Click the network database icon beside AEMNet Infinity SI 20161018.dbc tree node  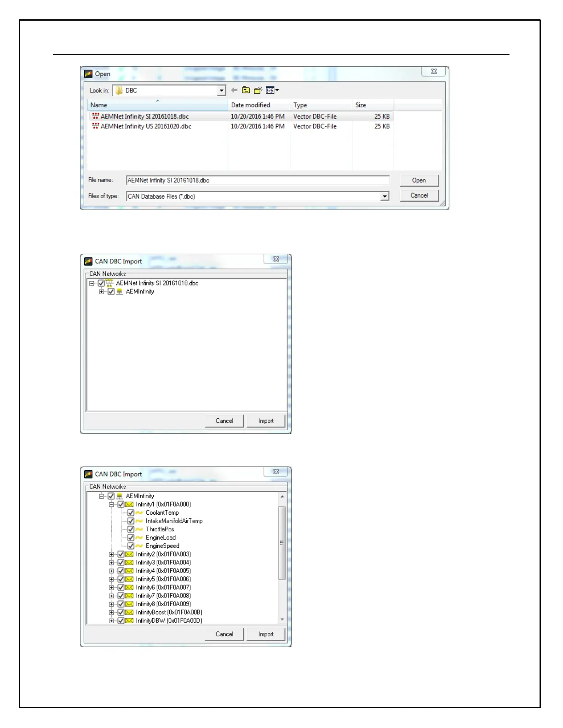tap(109, 283)
